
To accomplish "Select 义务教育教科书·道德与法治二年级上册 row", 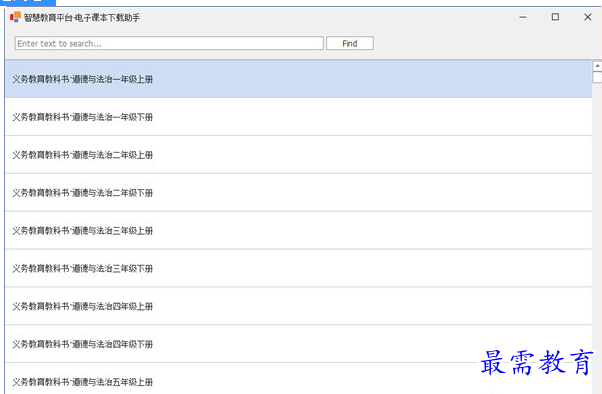I will pyautogui.click(x=298, y=155).
